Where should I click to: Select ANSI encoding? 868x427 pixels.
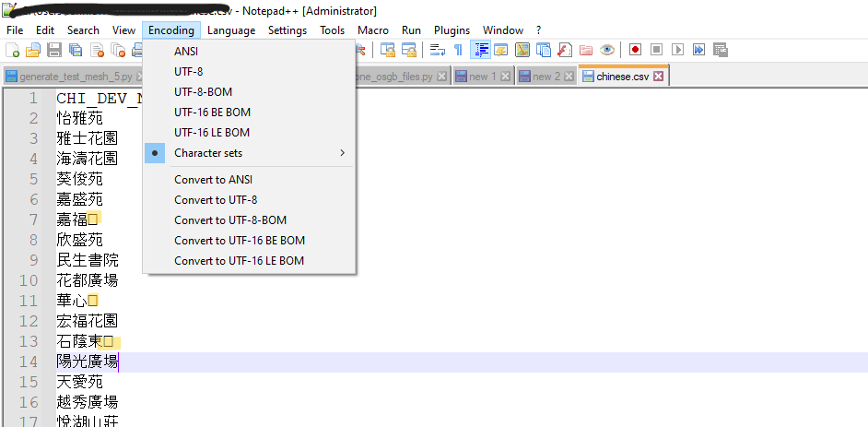coord(249,52)
